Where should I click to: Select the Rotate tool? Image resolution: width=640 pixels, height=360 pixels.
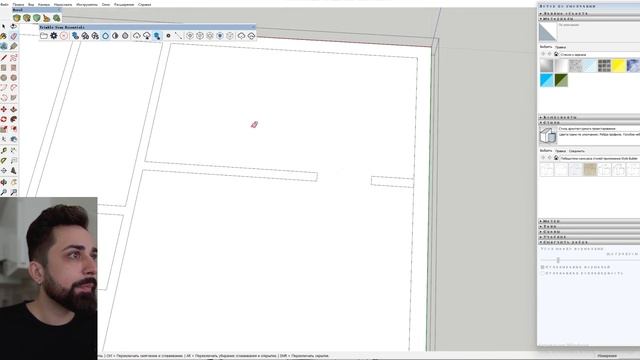coord(4,119)
